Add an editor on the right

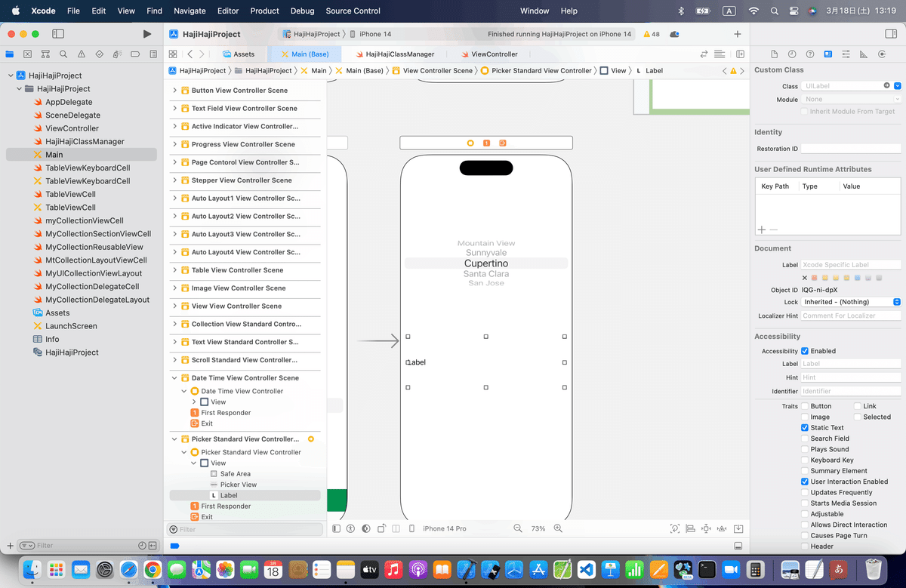click(x=740, y=54)
